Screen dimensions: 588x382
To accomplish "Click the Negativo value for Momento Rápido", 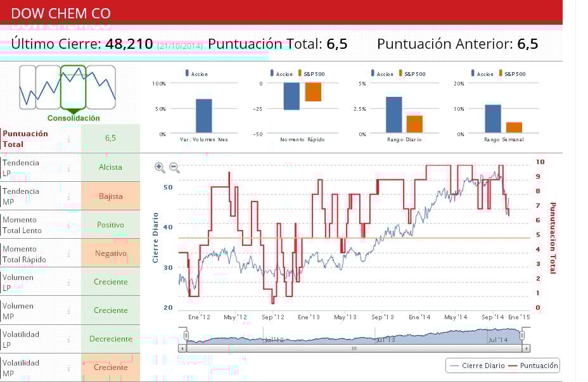I will coord(111,253).
